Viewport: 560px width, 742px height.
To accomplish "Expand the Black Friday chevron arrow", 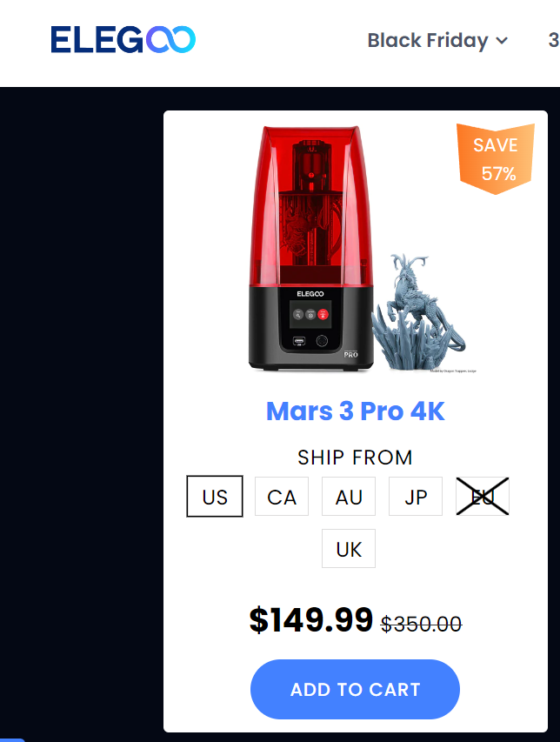I will pyautogui.click(x=502, y=41).
